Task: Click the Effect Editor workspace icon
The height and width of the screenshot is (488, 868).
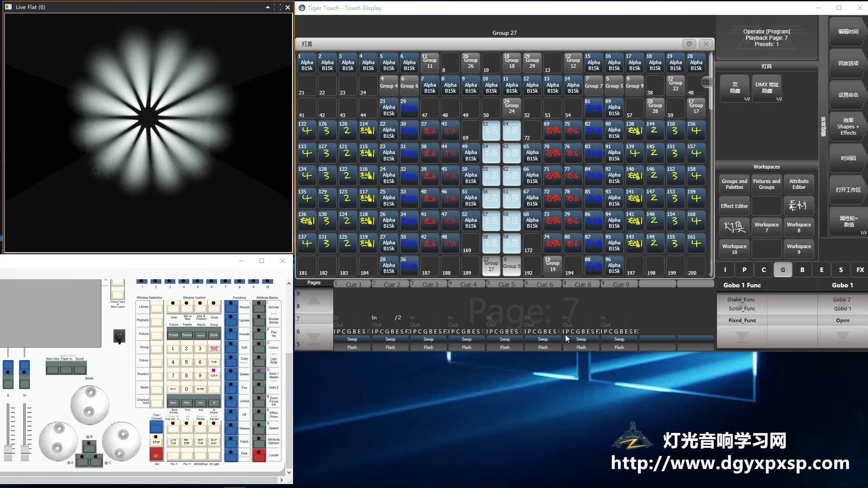Action: [734, 206]
